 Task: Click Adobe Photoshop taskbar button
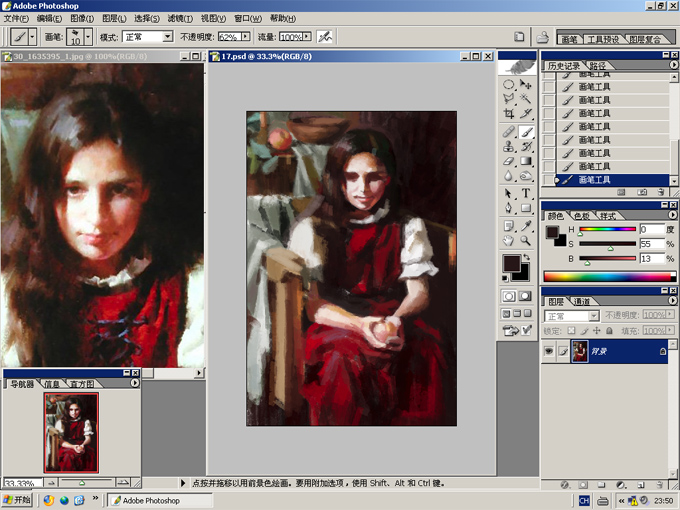point(160,500)
